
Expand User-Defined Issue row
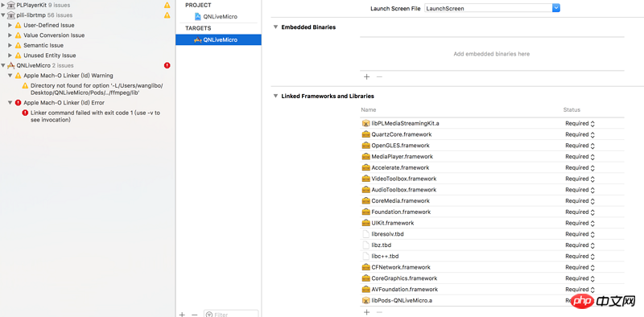point(10,25)
